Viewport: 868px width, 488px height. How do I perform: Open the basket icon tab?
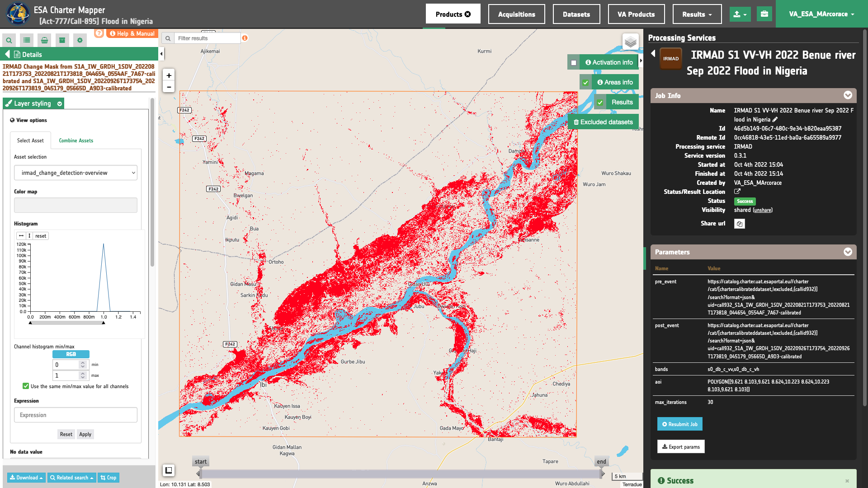coord(44,40)
